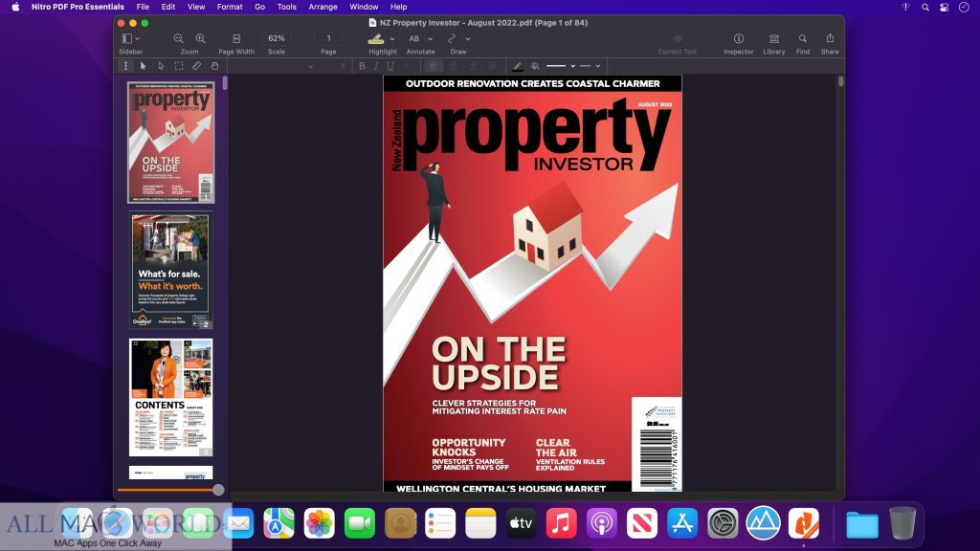
Task: Open the Tools menu
Action: (x=286, y=7)
